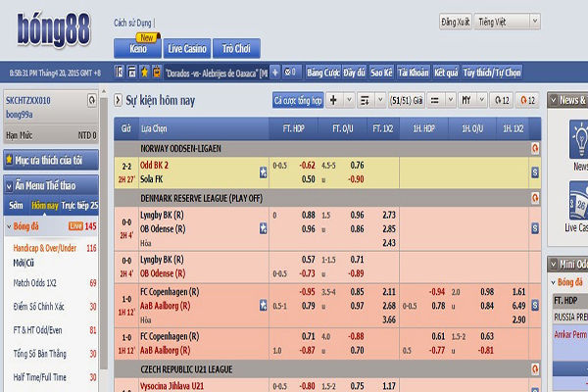Switch to the Trực tiếp 25 tab
This screenshot has width=588, height=392.
coord(79,205)
